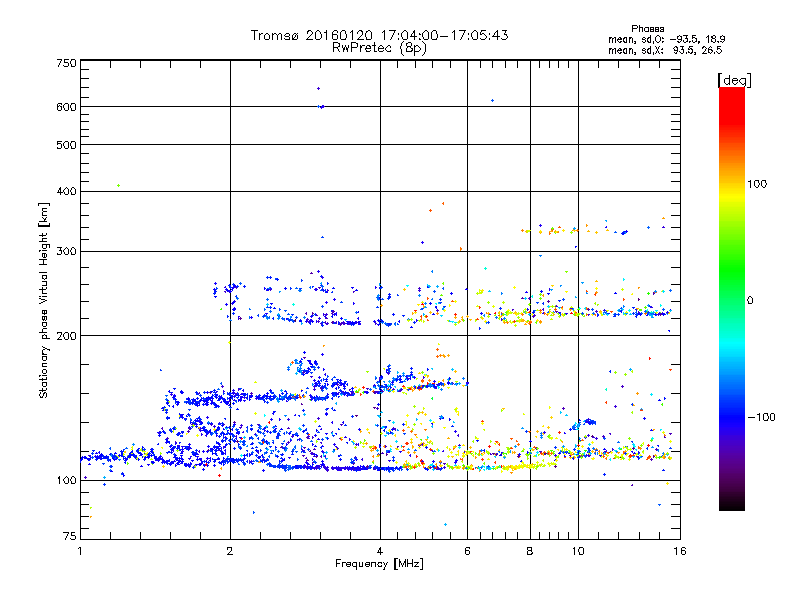Click the '0' colorbar tick label
Image resolution: width=800 pixels, height=600 pixels.
pyautogui.click(x=749, y=300)
